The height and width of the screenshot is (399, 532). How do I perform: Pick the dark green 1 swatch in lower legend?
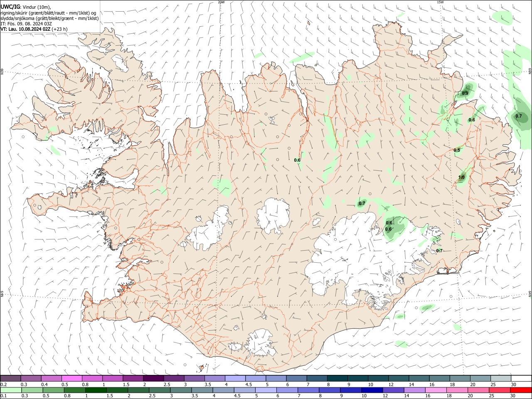pos(96,390)
